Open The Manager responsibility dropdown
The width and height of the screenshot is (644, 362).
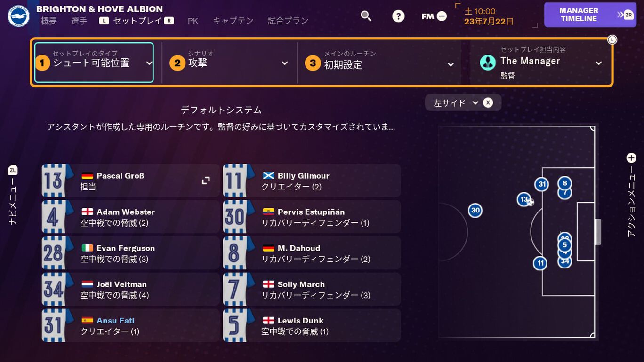pyautogui.click(x=541, y=63)
